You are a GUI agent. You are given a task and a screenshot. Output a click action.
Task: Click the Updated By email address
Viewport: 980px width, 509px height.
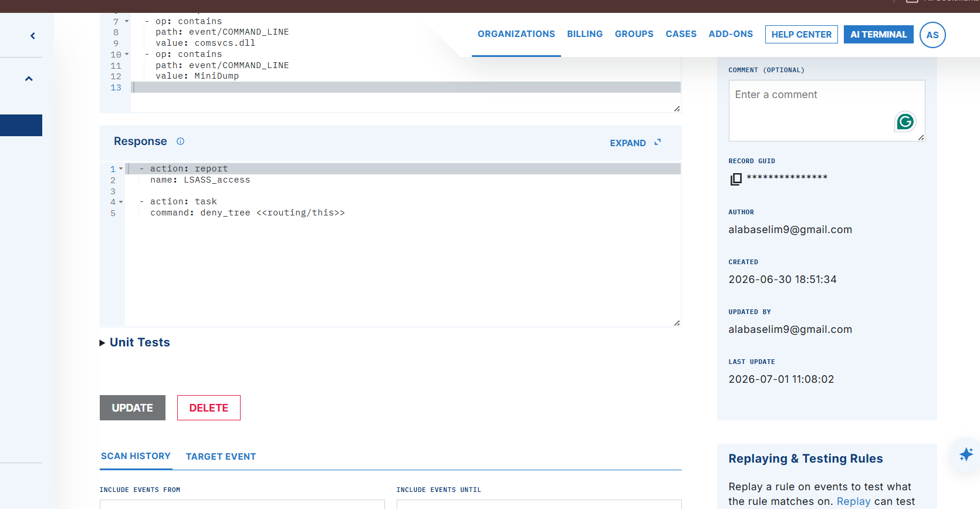coord(790,329)
